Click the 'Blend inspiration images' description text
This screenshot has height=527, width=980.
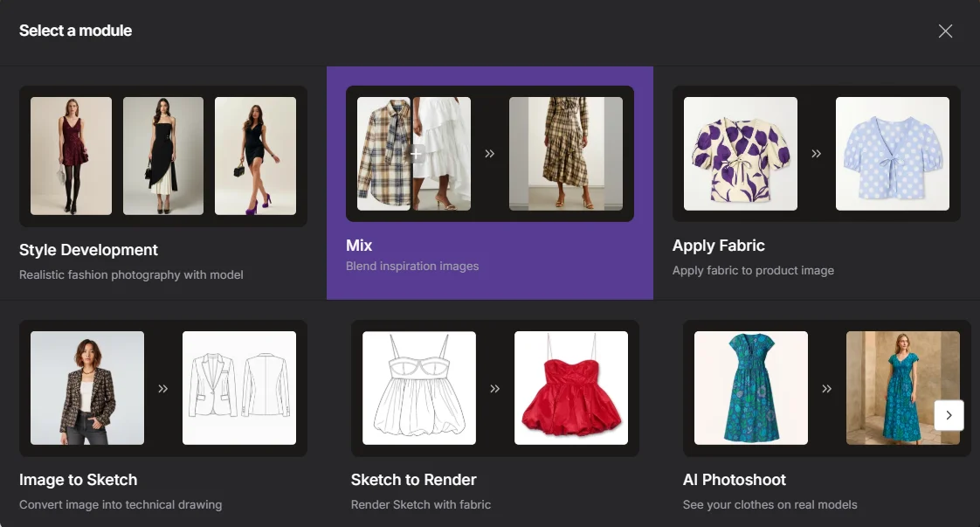pos(412,266)
